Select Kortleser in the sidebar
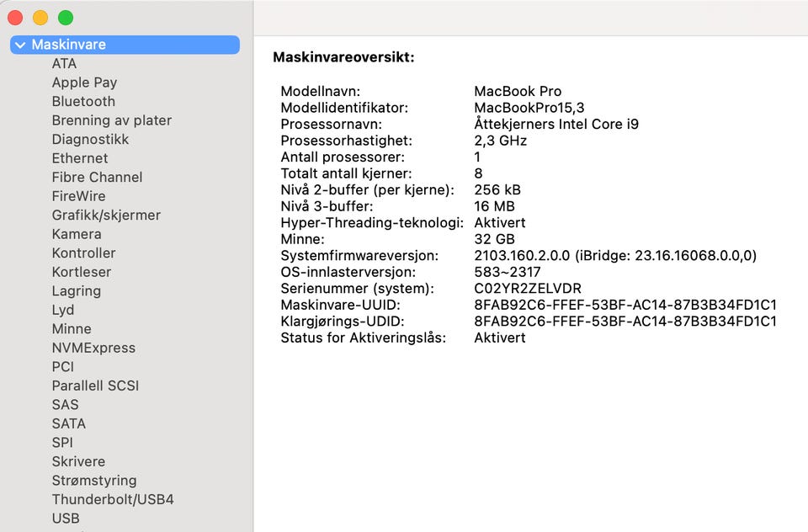Viewport: 808px width, 532px height. pos(82,272)
